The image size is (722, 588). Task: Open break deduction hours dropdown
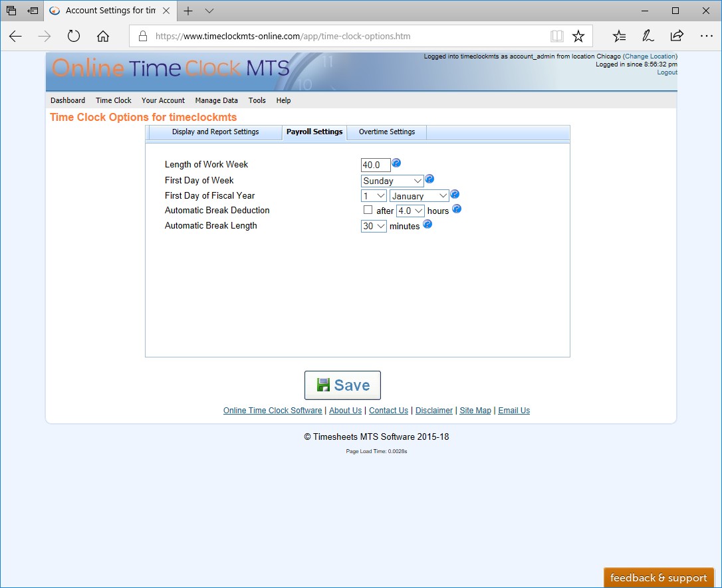pyautogui.click(x=410, y=211)
